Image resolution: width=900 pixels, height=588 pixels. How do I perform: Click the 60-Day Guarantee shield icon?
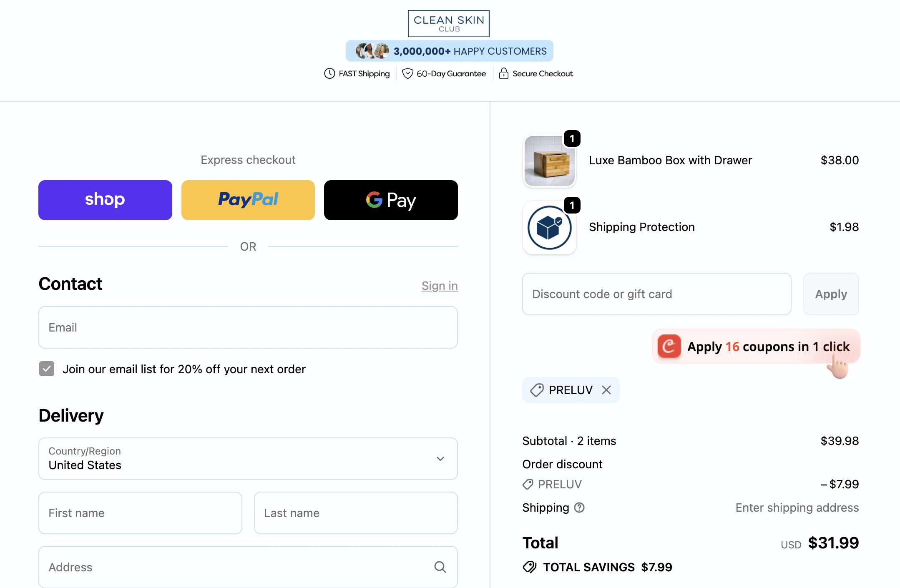tap(407, 73)
